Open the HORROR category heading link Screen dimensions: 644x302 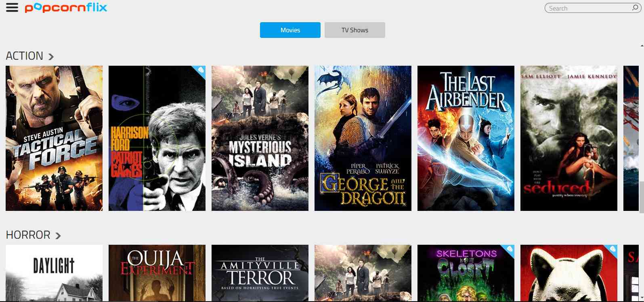[28, 235]
